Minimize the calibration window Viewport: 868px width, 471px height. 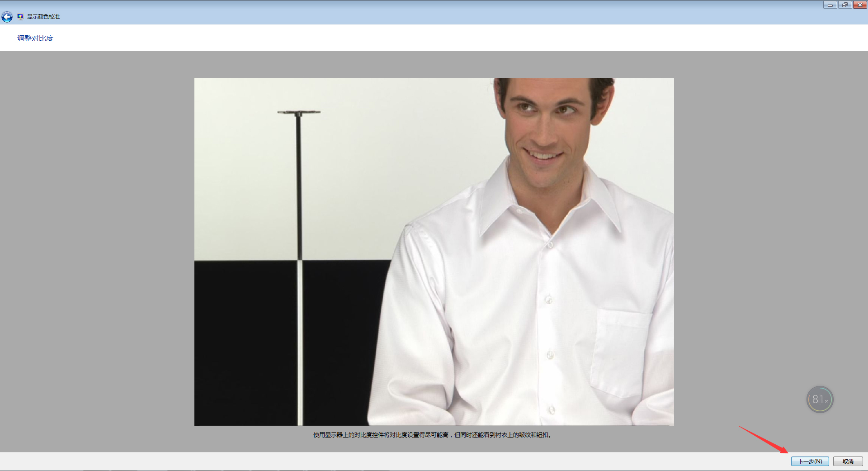[830, 5]
